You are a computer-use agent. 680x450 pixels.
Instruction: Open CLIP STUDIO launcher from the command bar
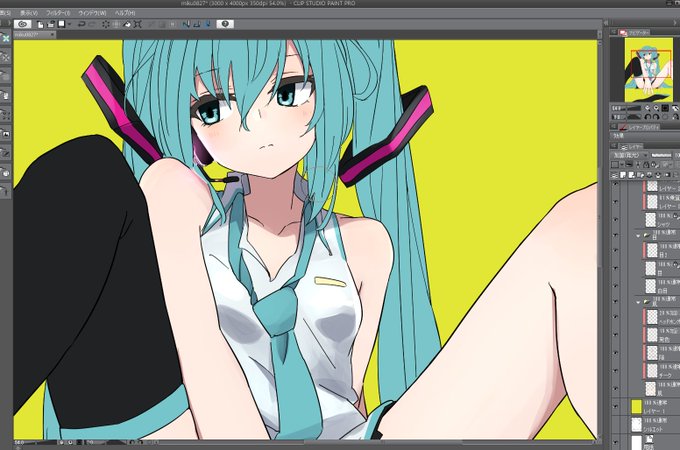[x=23, y=24]
